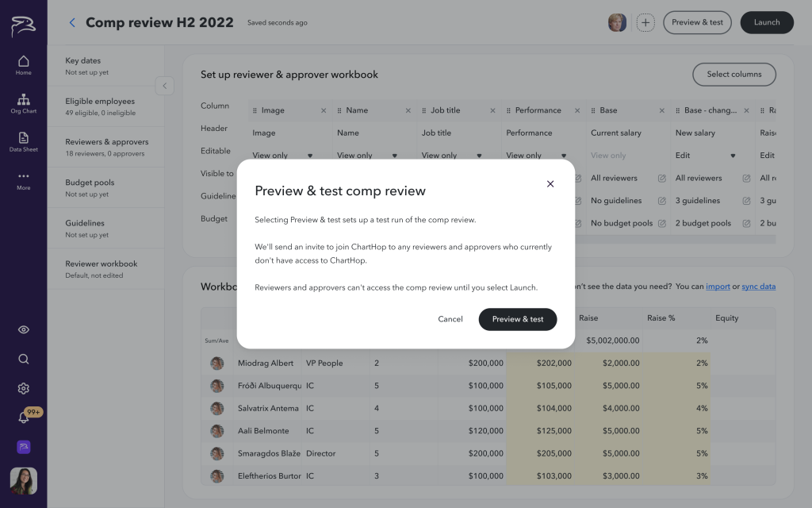Open the Data Sheet icon

[x=23, y=141]
